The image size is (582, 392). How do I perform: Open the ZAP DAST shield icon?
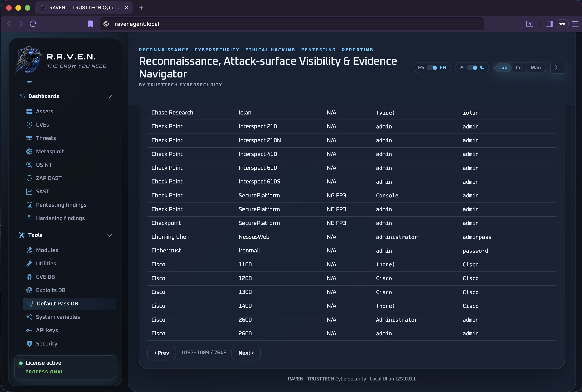[x=29, y=178]
